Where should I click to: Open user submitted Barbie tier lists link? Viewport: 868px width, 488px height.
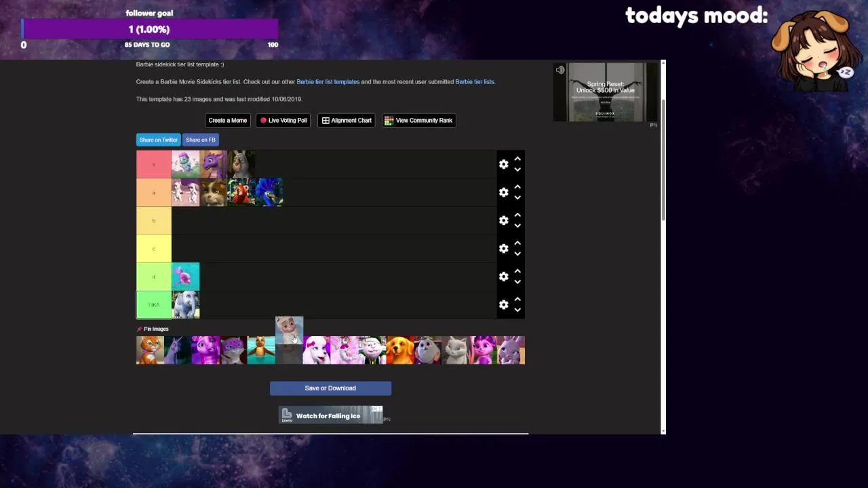point(475,81)
